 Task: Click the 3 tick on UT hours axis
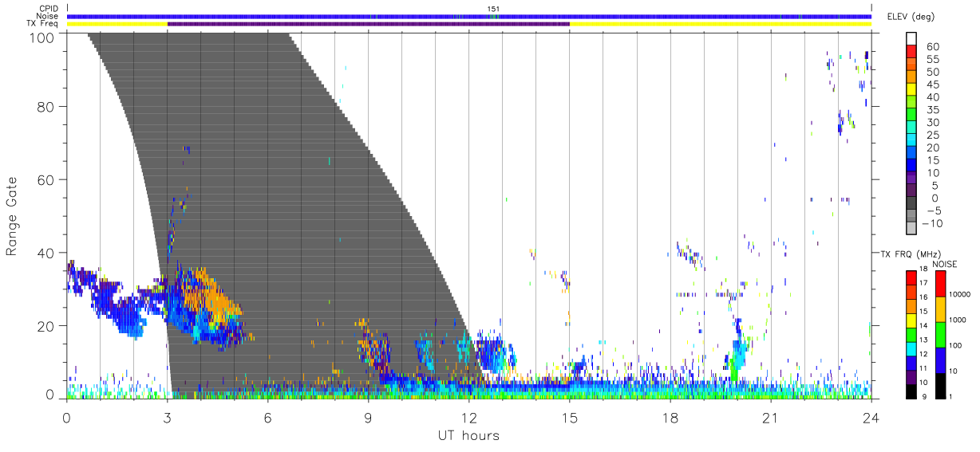coord(168,416)
